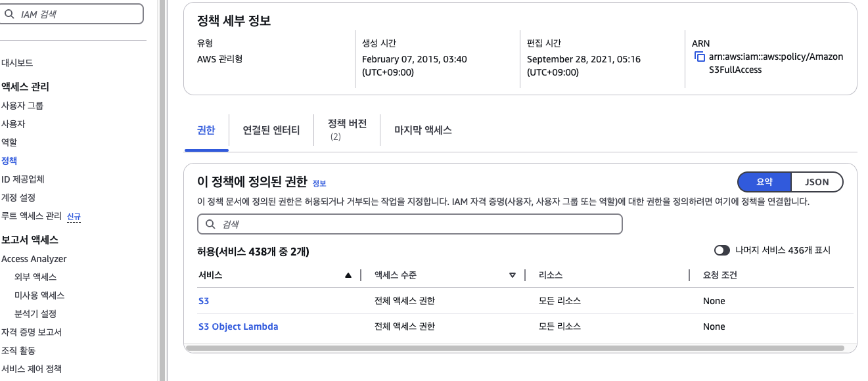The height and width of the screenshot is (381, 868).
Task: Open the 연결된 엔터티 tab
Action: pyautogui.click(x=271, y=130)
